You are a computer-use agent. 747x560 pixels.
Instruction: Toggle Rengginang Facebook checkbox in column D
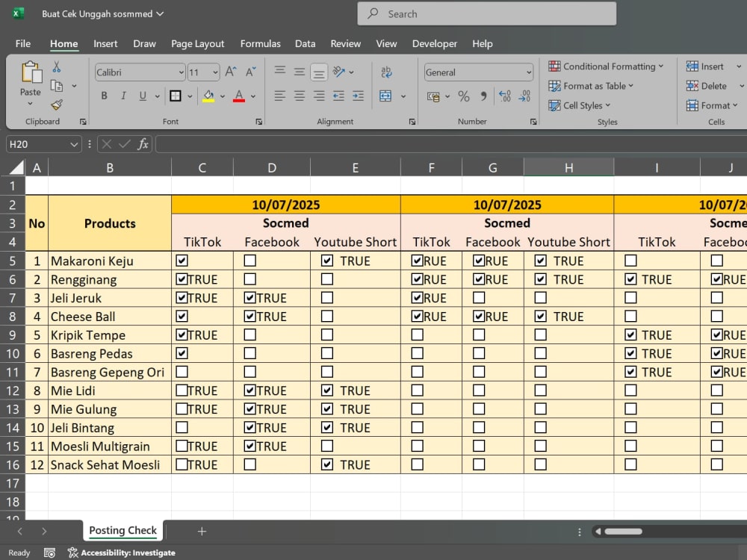click(x=249, y=279)
